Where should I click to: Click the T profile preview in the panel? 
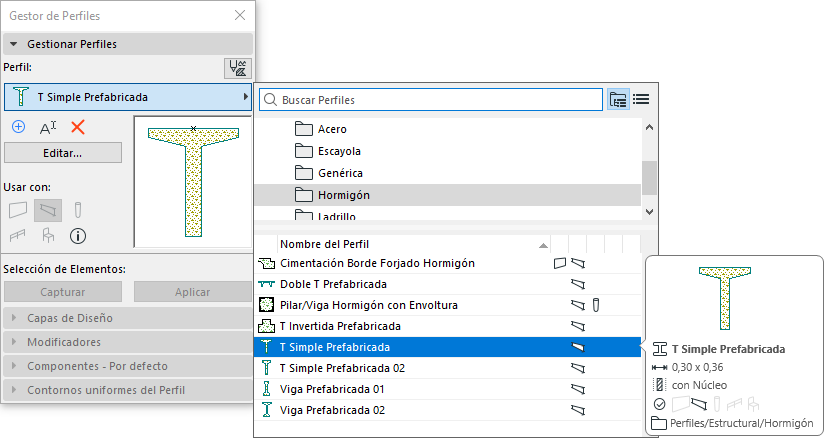(x=193, y=181)
